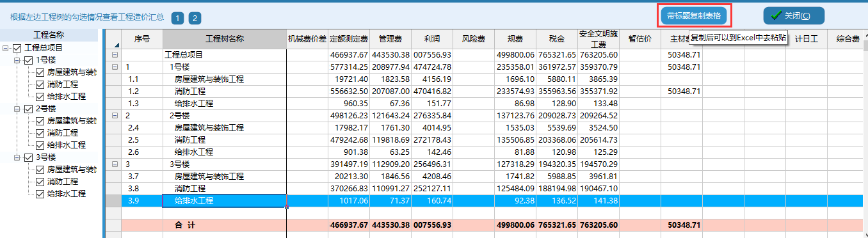Viewport: 868px width, 238px height.
Task: Collapse the 工程总项目 row in grid
Action: pos(115,55)
